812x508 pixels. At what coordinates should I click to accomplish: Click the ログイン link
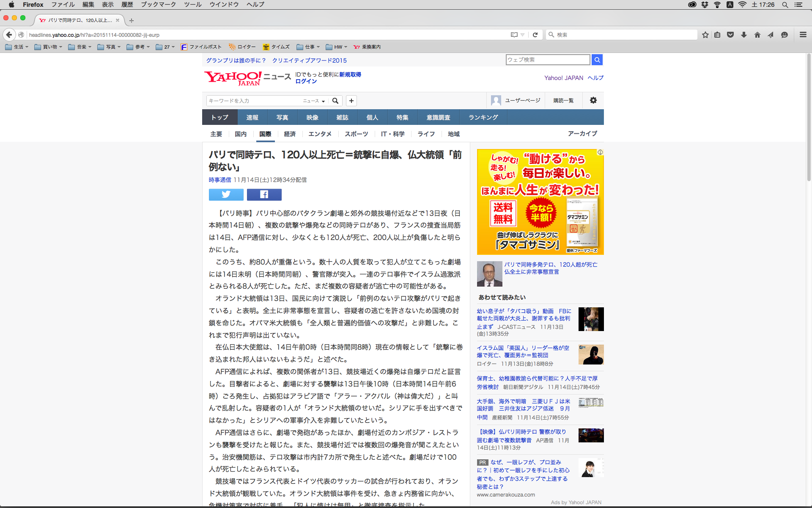coord(306,81)
